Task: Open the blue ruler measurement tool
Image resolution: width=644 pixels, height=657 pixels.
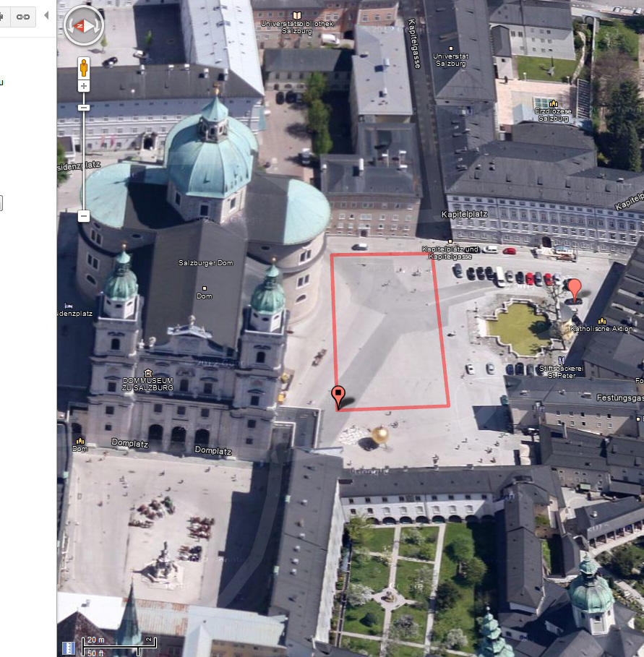Action: click(69, 647)
